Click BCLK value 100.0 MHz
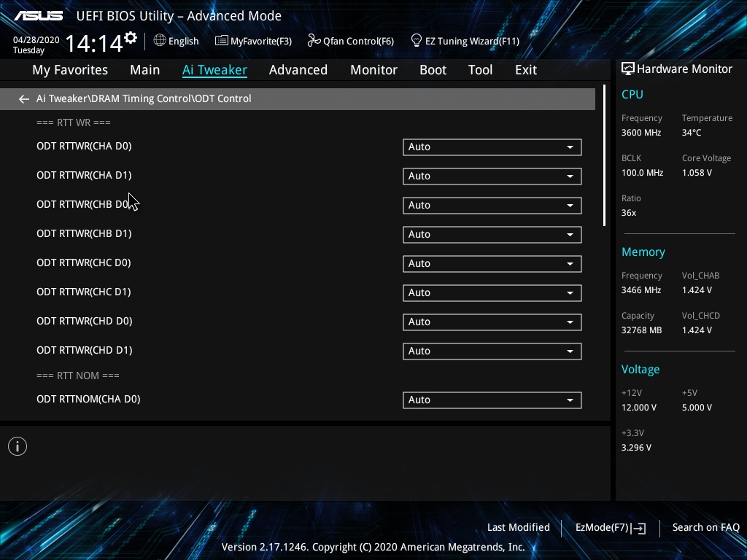 642,173
